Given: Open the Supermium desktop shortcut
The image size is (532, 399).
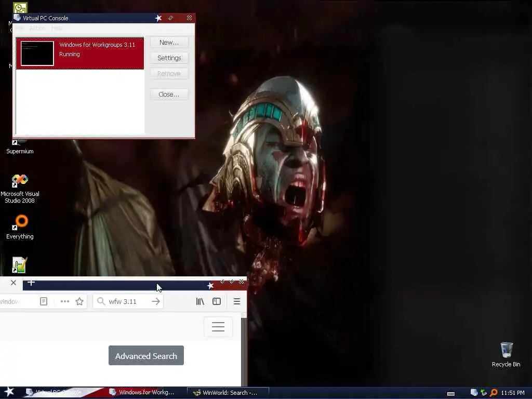Looking at the screenshot, I should coord(20,147).
